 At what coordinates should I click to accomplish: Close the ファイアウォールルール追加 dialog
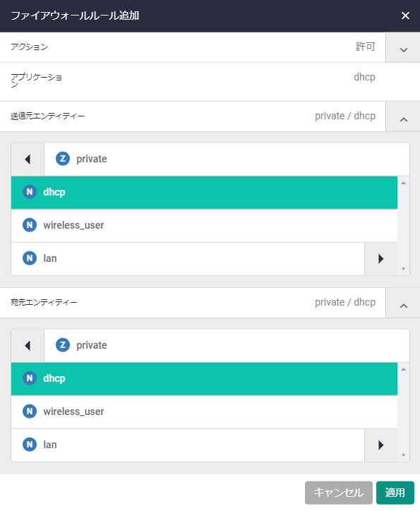405,16
